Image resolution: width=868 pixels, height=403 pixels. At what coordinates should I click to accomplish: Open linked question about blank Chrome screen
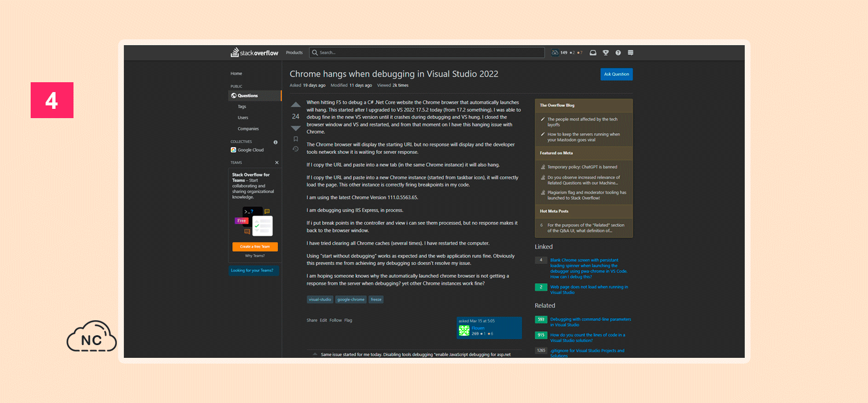(589, 268)
